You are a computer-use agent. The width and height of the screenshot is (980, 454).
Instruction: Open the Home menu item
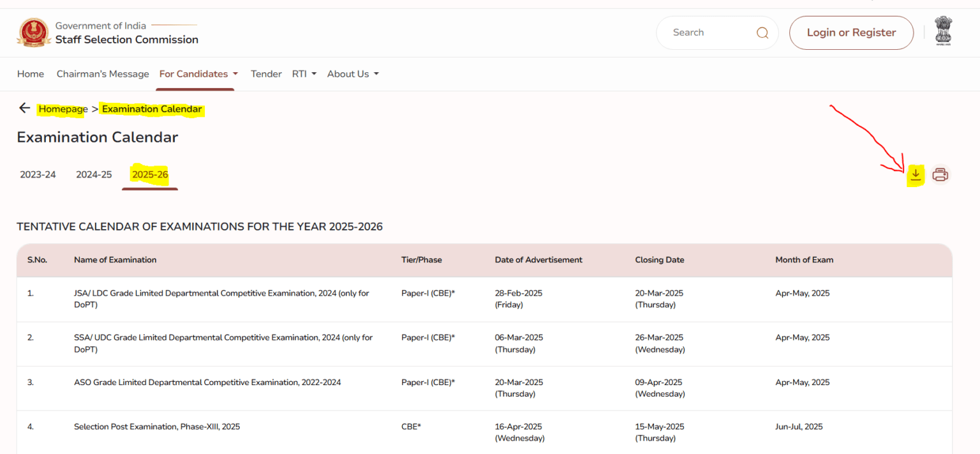[31, 74]
